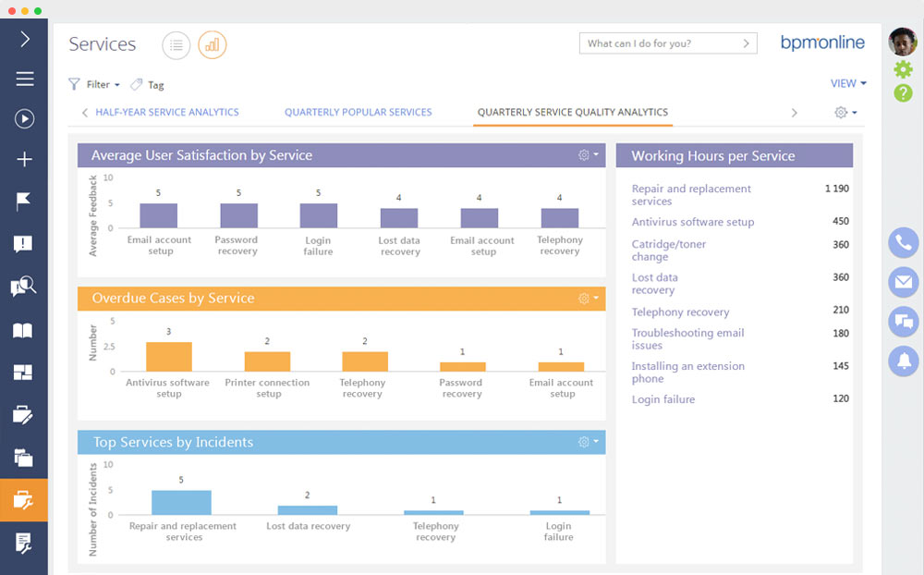
Task: Click the 'What can I do for you?' field
Action: click(667, 43)
